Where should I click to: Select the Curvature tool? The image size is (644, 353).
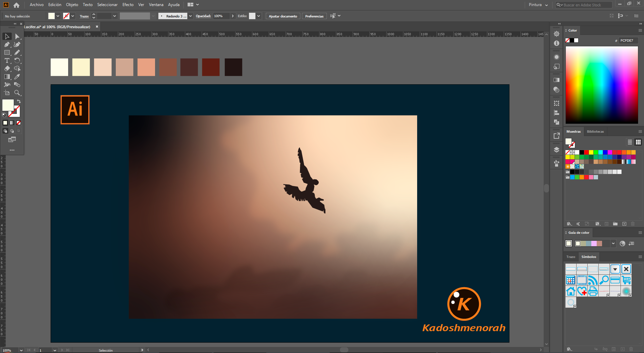(x=17, y=44)
